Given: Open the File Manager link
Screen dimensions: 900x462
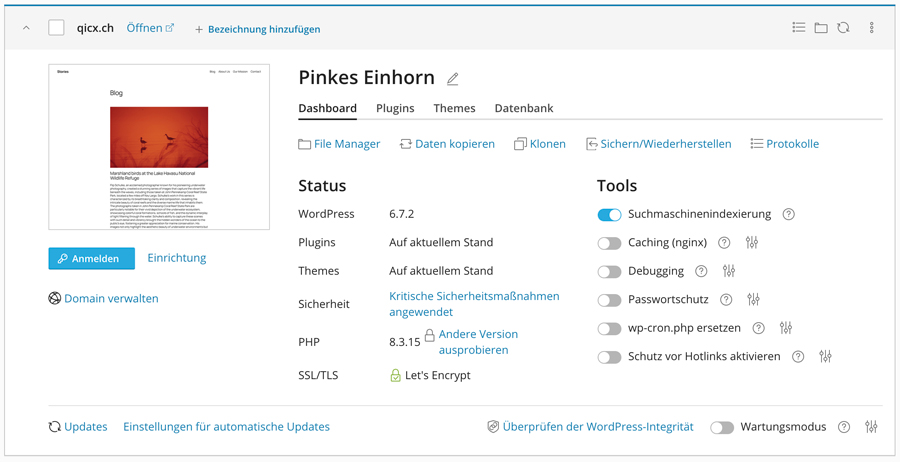Looking at the screenshot, I should click(339, 144).
